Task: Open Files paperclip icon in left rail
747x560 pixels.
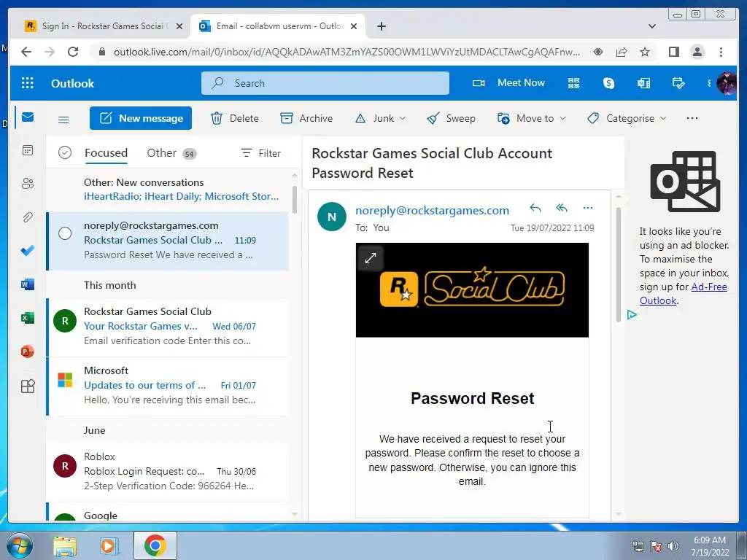Action: (28, 217)
